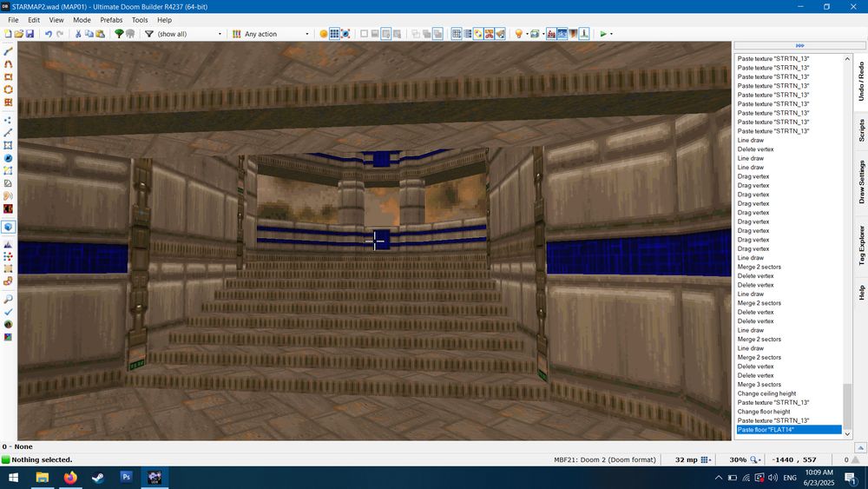Toggle the classic rendering icon
Screen dimensions: 868x489
[573, 34]
